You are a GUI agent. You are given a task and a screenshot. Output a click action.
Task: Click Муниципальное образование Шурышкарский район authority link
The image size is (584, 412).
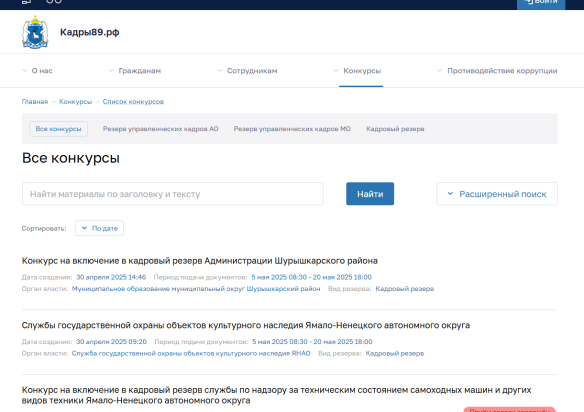tap(196, 289)
